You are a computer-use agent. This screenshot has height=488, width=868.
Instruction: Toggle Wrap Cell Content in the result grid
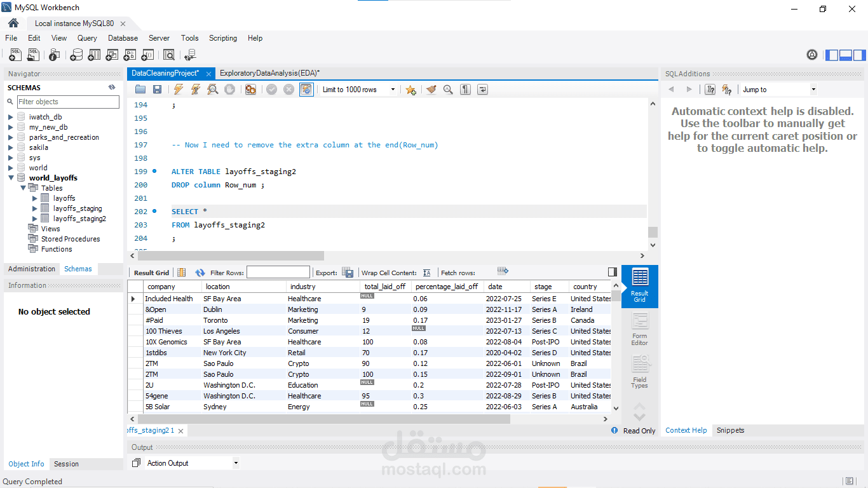click(x=426, y=272)
